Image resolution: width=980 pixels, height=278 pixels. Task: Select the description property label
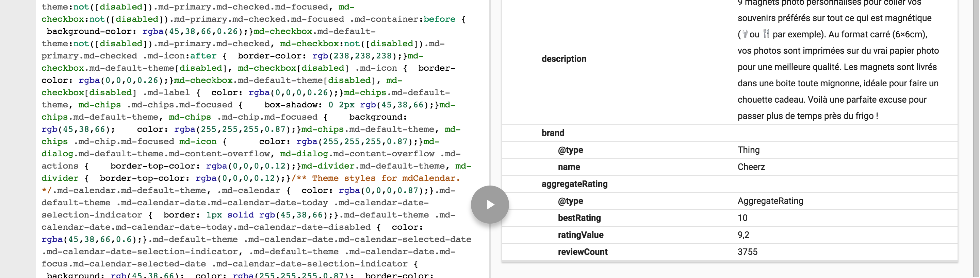point(563,59)
